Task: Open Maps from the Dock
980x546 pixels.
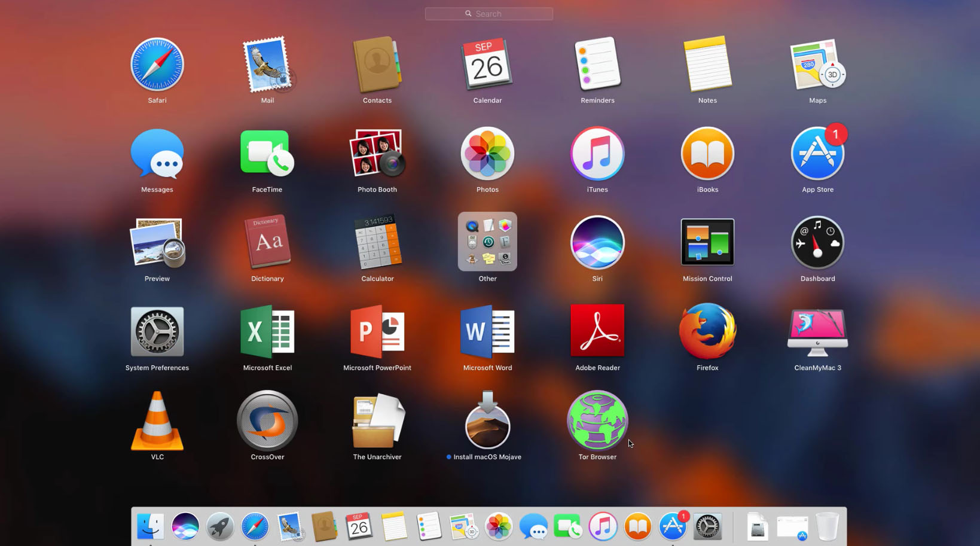Action: [463, 527]
